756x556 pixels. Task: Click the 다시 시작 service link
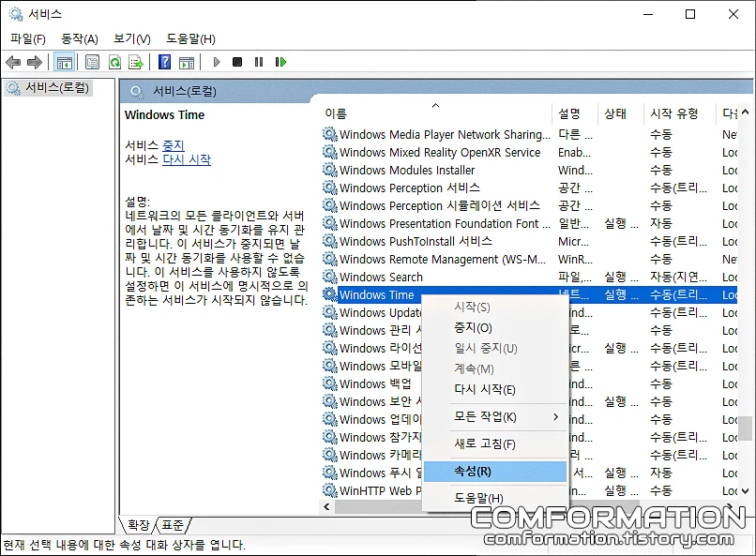coord(187,159)
